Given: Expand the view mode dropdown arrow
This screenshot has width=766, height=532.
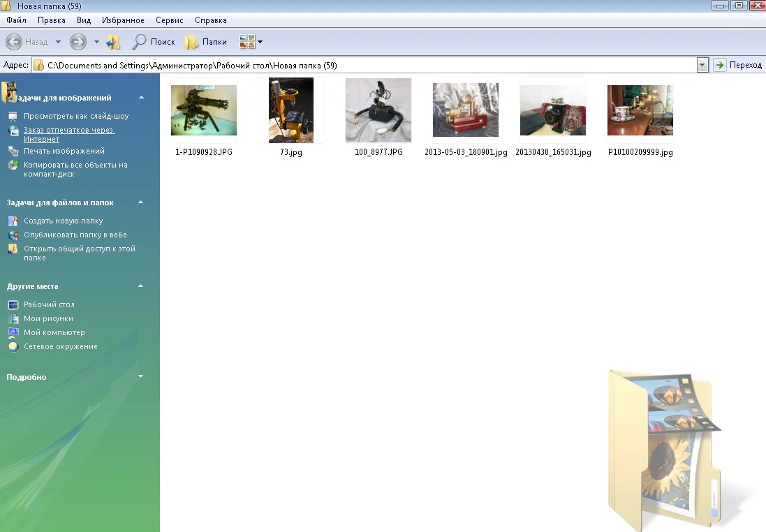Looking at the screenshot, I should pyautogui.click(x=260, y=42).
